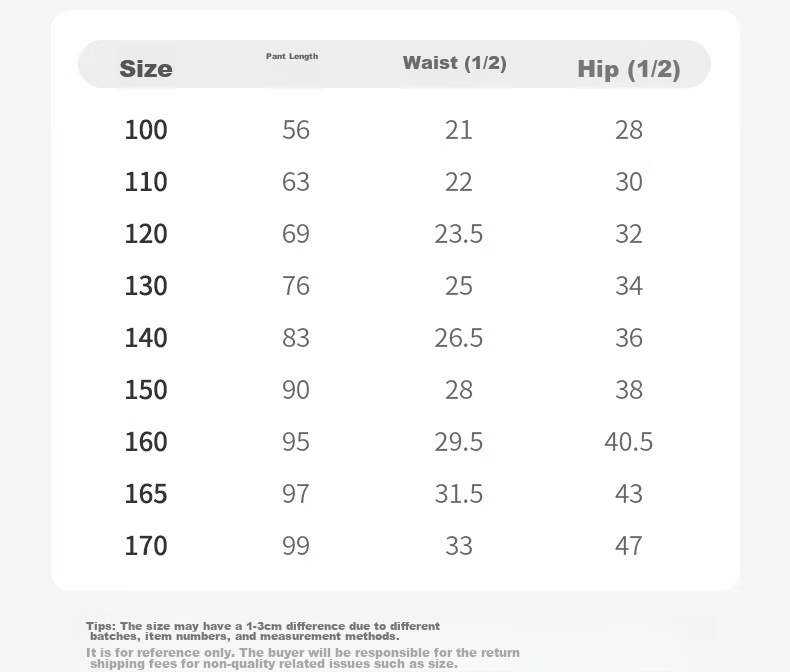The height and width of the screenshot is (672, 790).
Task: Select size 130 row label
Action: (x=146, y=286)
